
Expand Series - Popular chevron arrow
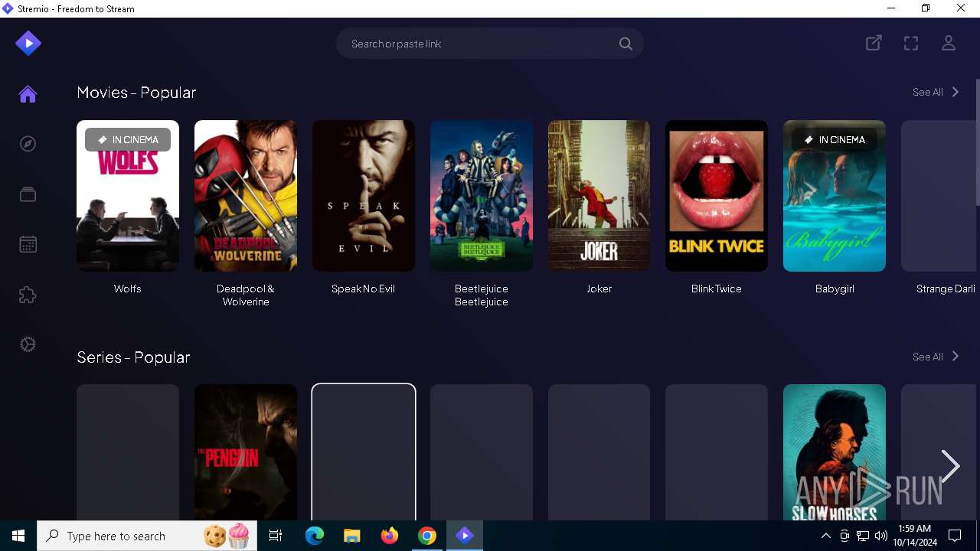pos(955,357)
